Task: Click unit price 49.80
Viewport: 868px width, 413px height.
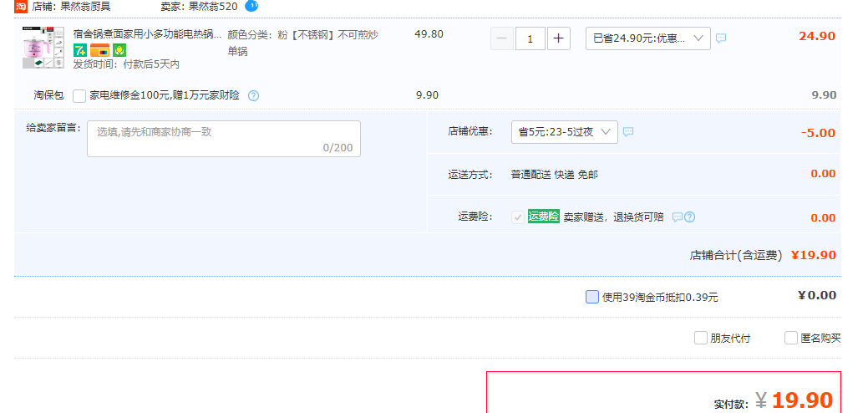Action: 429,33
